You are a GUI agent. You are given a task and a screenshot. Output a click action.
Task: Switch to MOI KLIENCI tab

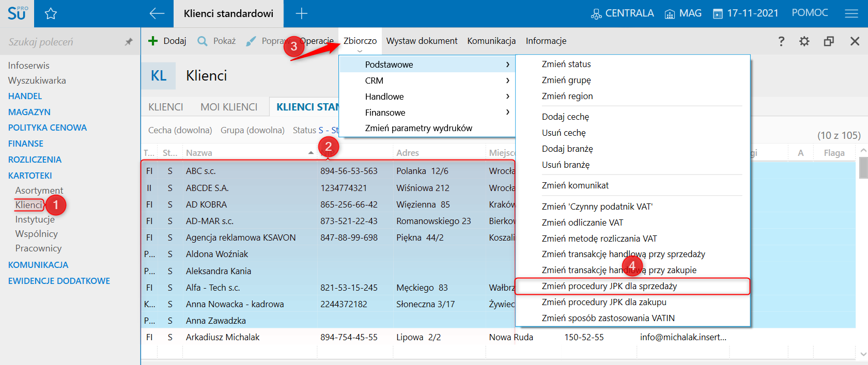(229, 107)
